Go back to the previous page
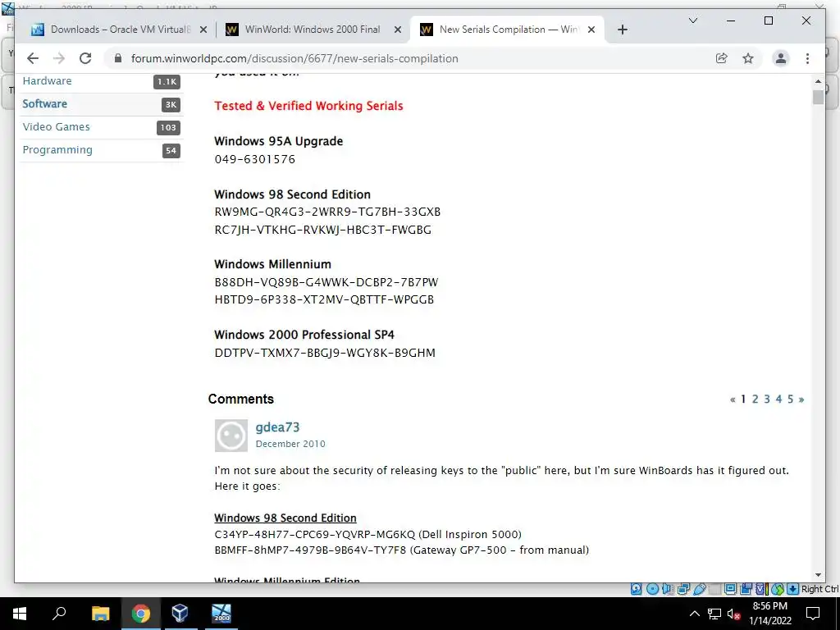 tap(33, 58)
